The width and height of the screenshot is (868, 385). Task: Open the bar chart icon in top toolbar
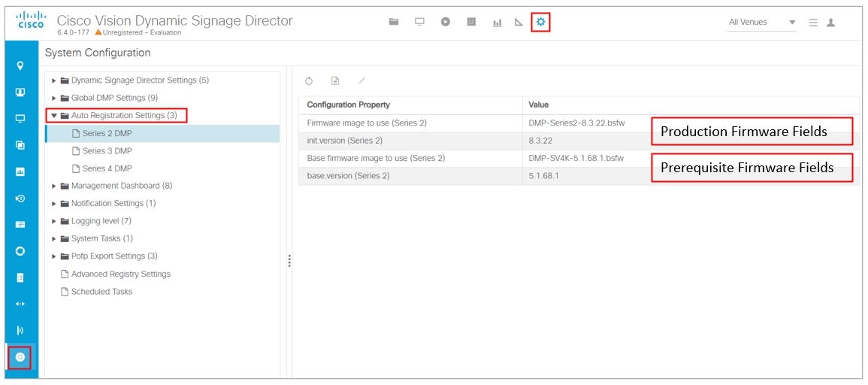coord(497,23)
